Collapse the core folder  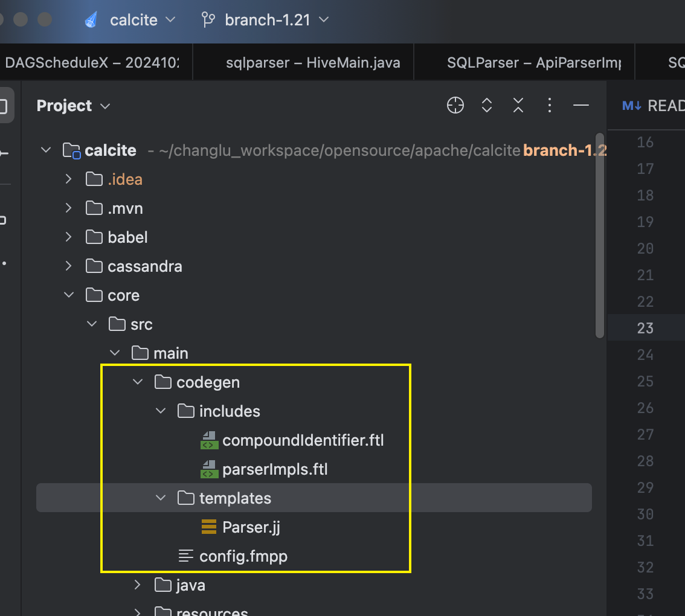coord(69,295)
